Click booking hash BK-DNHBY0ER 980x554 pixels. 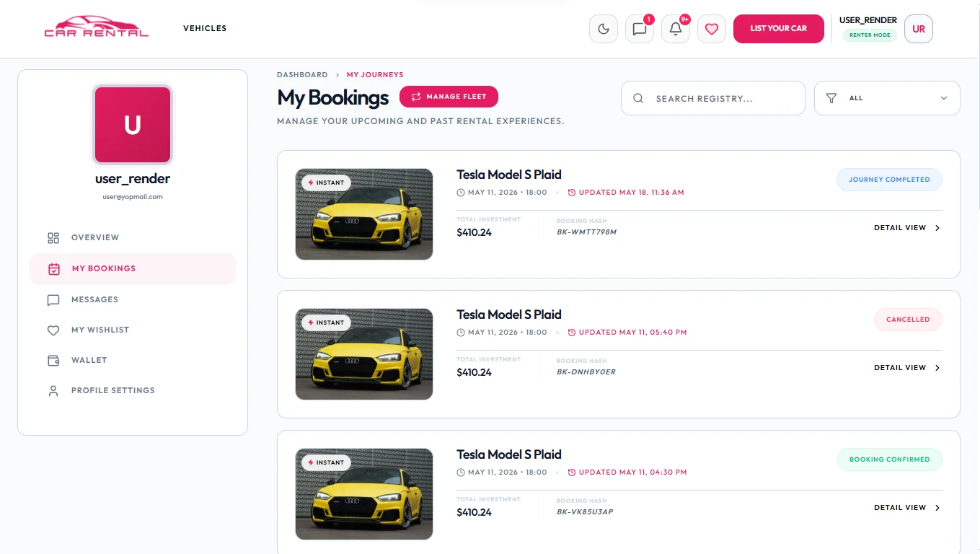click(586, 372)
